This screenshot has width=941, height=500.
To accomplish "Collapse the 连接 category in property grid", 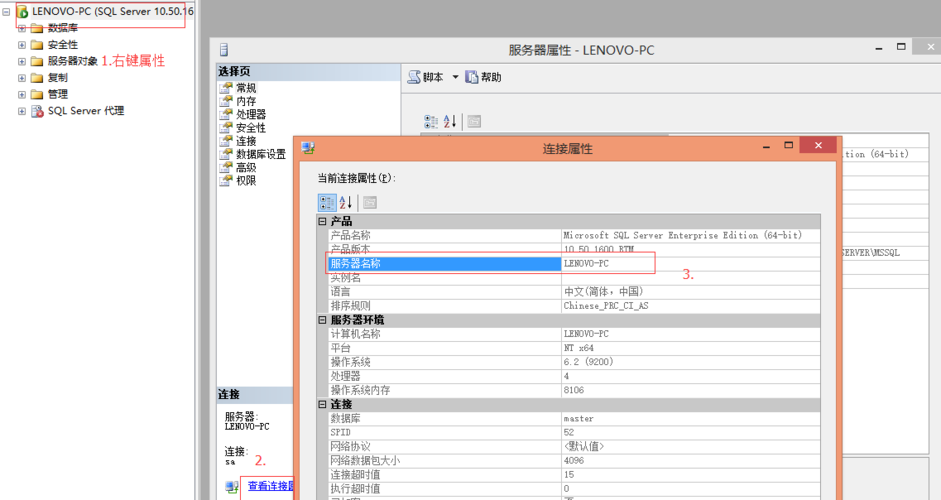I will [322, 405].
